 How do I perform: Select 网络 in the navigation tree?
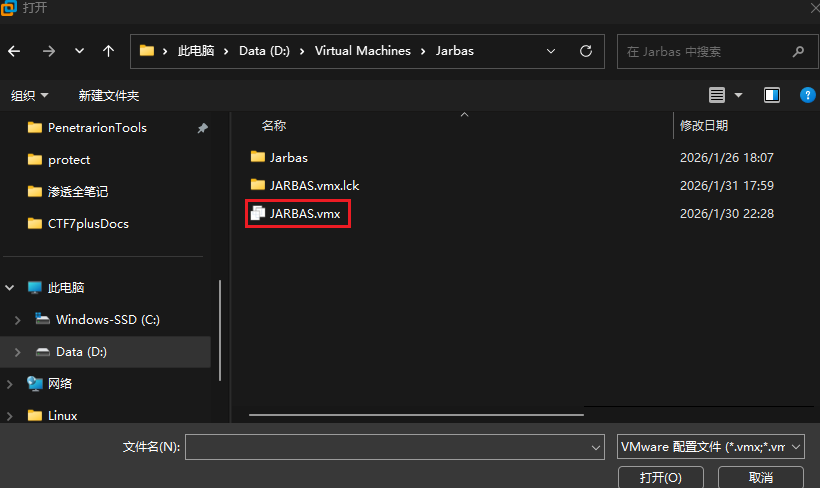tap(60, 383)
